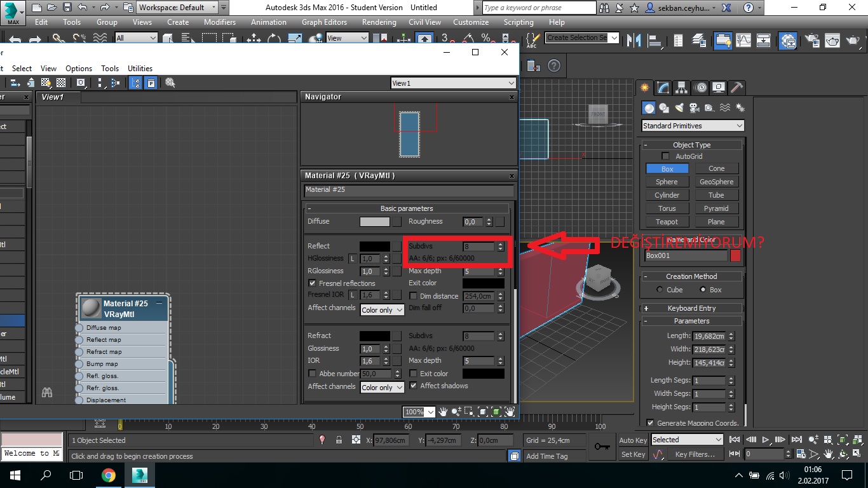Open the Modifiers menu
The image size is (868, 488).
(220, 22)
